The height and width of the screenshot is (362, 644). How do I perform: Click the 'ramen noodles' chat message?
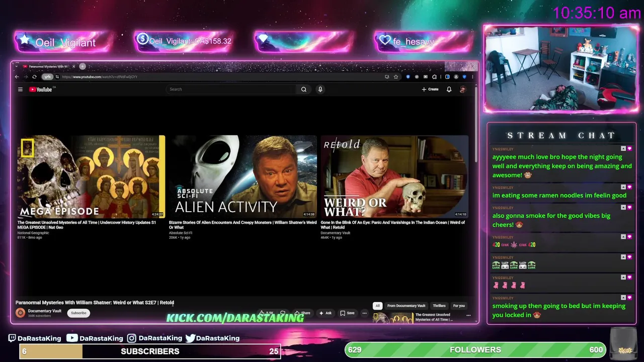pos(559,196)
